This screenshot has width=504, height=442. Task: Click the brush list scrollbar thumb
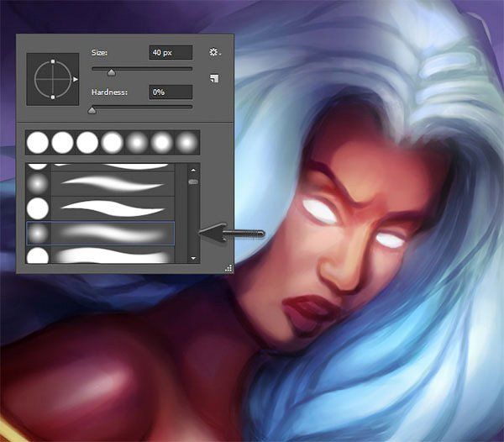click(193, 182)
